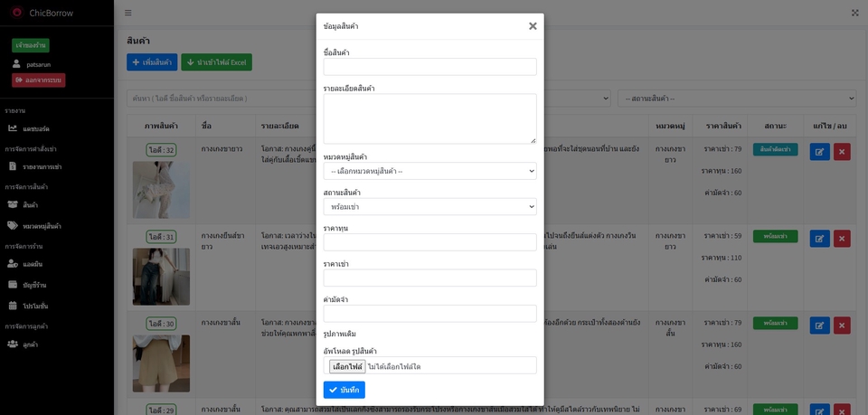The height and width of the screenshot is (415, 868).
Task: Open โปรโมชั่น sidebar item
Action: pyautogui.click(x=35, y=306)
